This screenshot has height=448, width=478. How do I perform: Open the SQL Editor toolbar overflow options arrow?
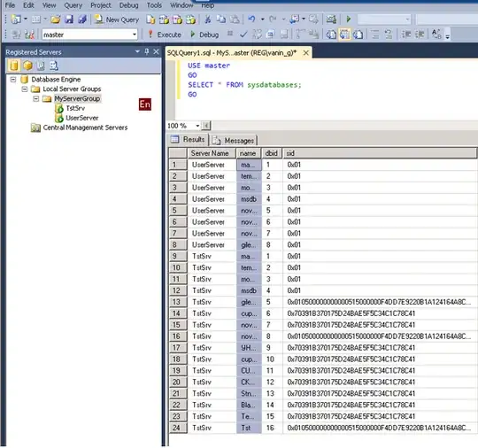coord(447,37)
